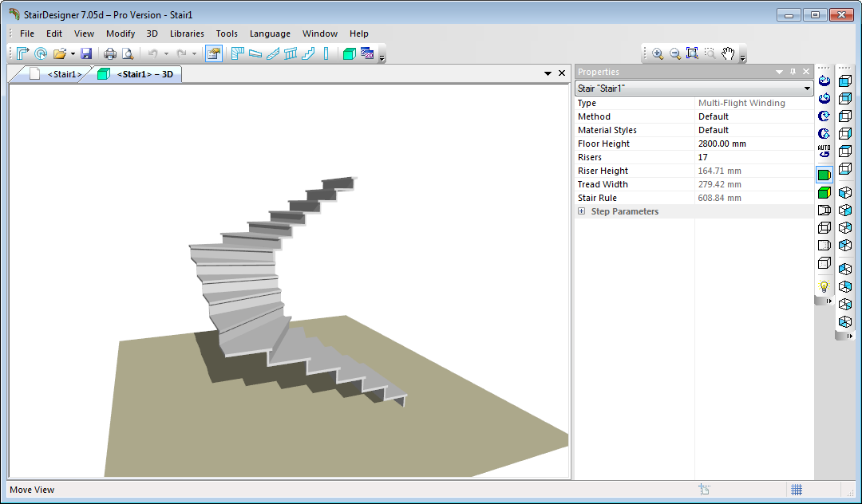This screenshot has height=504, width=862.
Task: Toggle the Properties window toolbar button
Action: pos(213,53)
